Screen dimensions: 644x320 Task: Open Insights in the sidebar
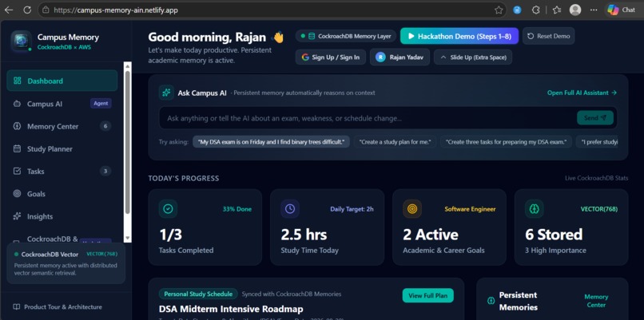62,216
